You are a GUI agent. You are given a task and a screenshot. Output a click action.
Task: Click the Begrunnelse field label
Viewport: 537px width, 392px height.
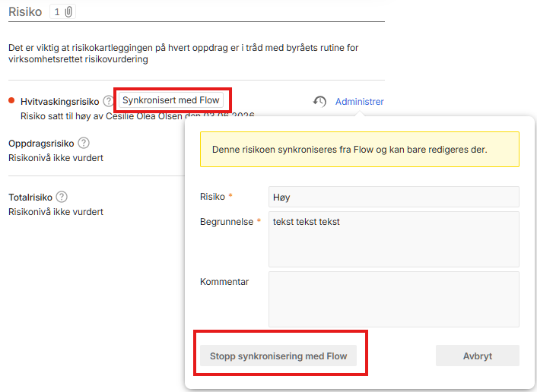click(x=227, y=222)
